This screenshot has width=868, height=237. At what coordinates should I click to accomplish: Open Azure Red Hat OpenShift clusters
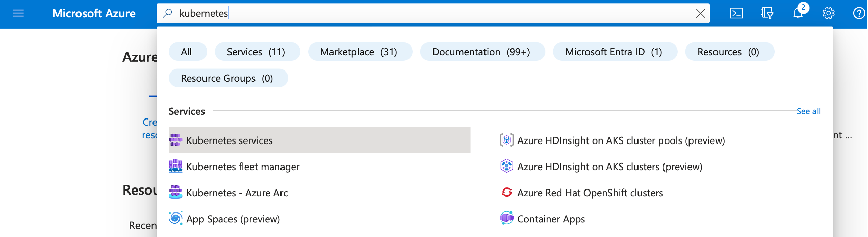tap(590, 193)
